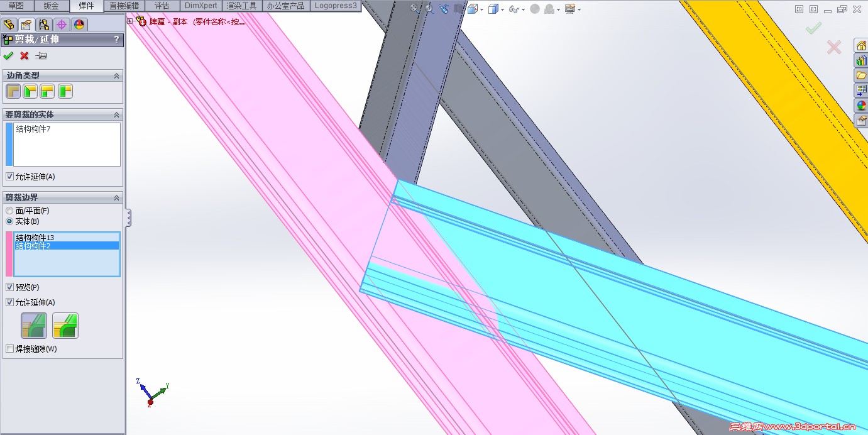Viewport: 868px width, 435px height.
Task: Click the Previous View tool
Action: (444, 9)
